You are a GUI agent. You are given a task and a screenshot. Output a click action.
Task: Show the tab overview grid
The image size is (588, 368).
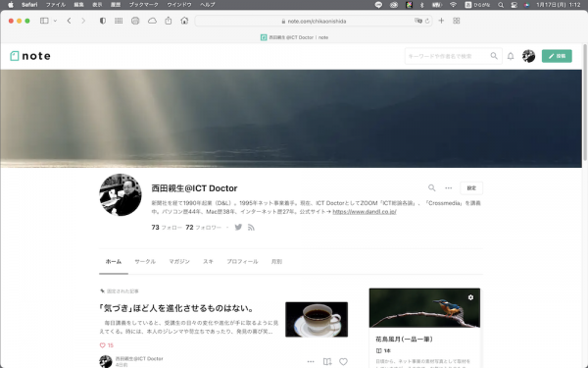tap(457, 21)
